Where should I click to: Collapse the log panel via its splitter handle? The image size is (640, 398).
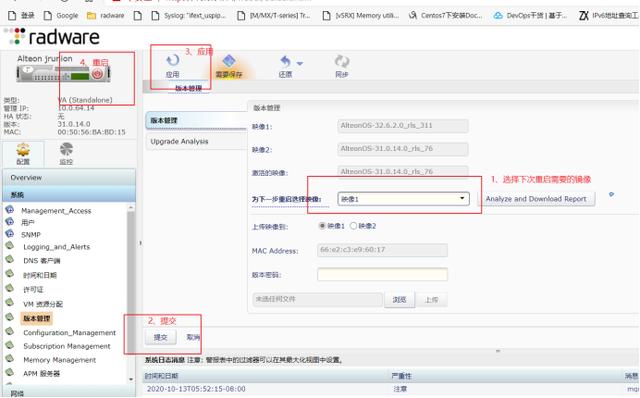point(498,351)
